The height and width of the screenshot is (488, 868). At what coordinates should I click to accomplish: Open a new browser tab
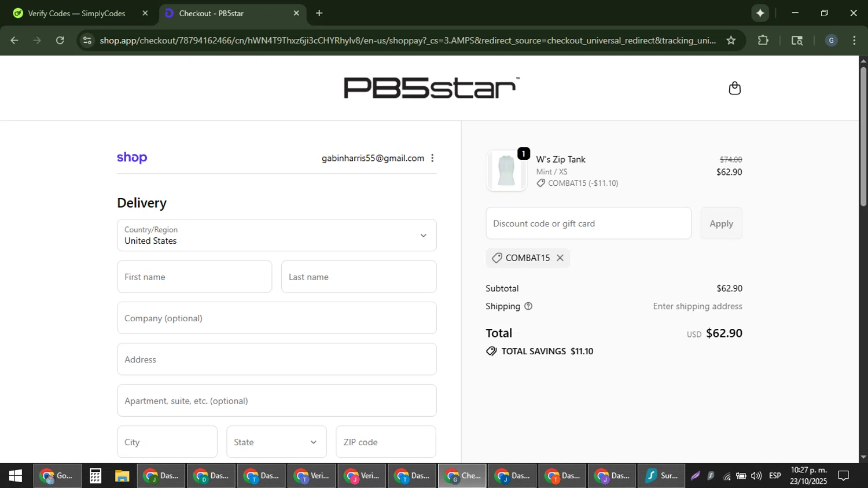319,13
